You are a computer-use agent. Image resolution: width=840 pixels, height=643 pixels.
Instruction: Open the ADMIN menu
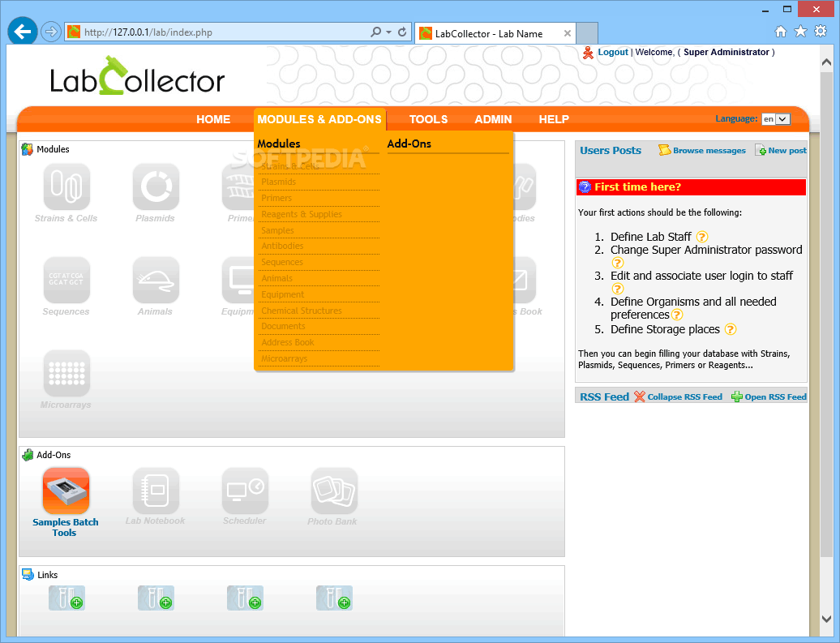tap(493, 119)
